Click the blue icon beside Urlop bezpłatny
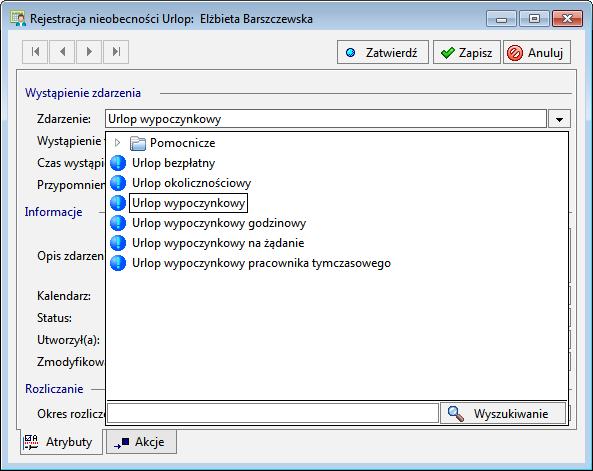The image size is (593, 471). coord(118,163)
